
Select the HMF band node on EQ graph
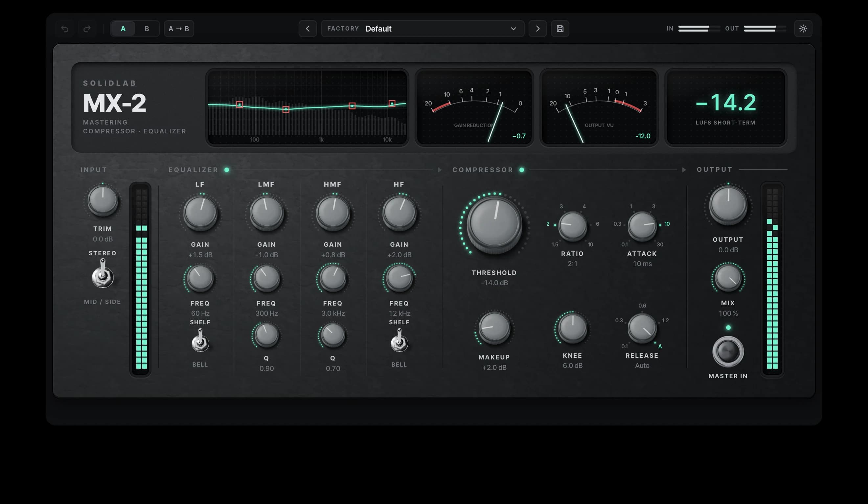pyautogui.click(x=352, y=106)
